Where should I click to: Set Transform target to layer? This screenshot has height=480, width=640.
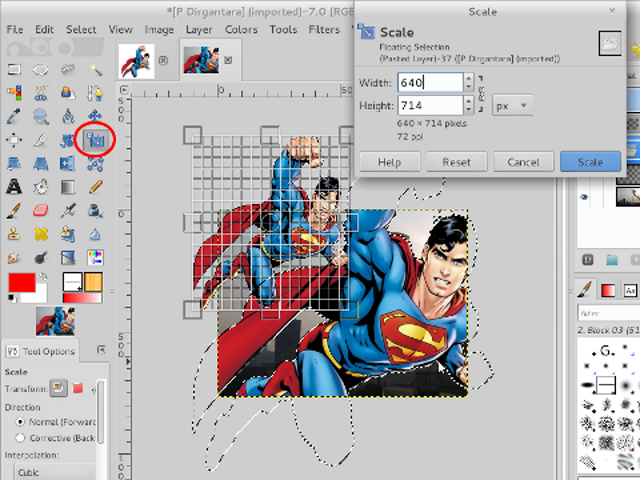click(58, 388)
